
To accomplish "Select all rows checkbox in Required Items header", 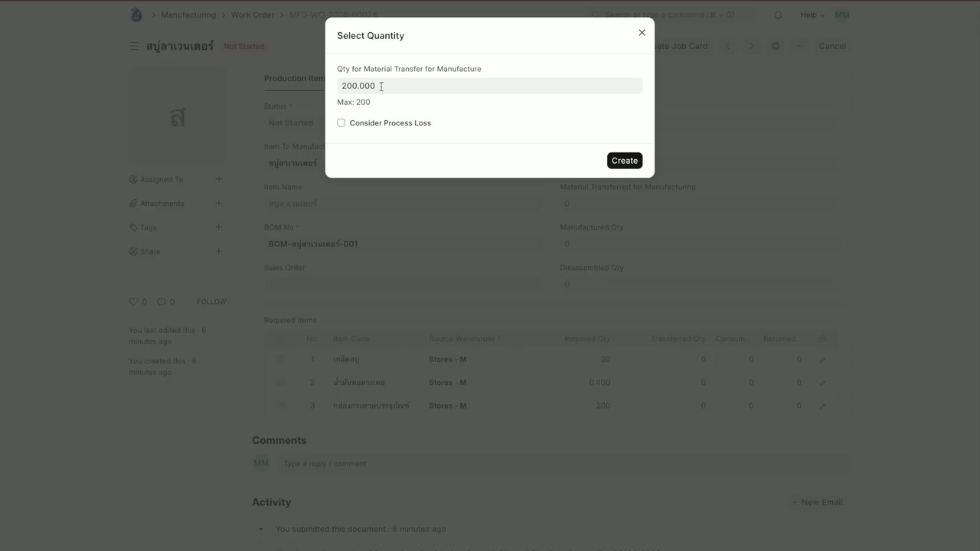I will pos(280,339).
